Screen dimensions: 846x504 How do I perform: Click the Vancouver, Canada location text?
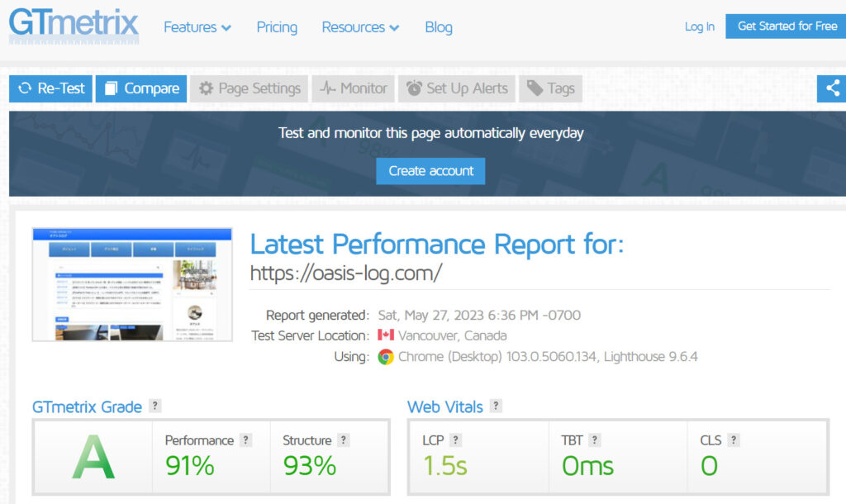click(x=452, y=335)
